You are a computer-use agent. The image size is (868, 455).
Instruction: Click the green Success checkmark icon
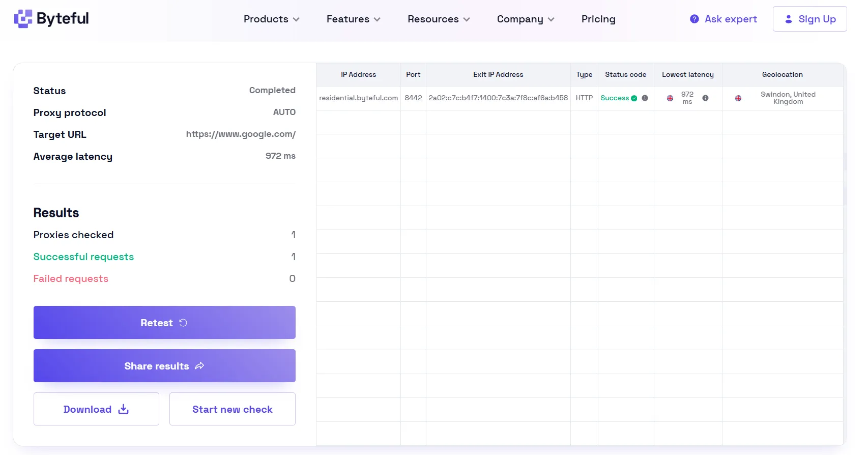pos(634,98)
